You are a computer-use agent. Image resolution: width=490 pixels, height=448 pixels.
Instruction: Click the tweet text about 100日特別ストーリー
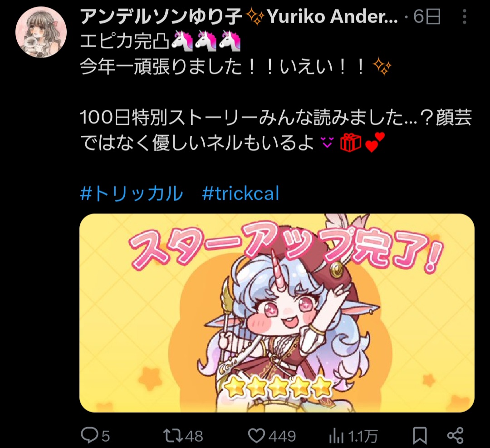(276, 130)
